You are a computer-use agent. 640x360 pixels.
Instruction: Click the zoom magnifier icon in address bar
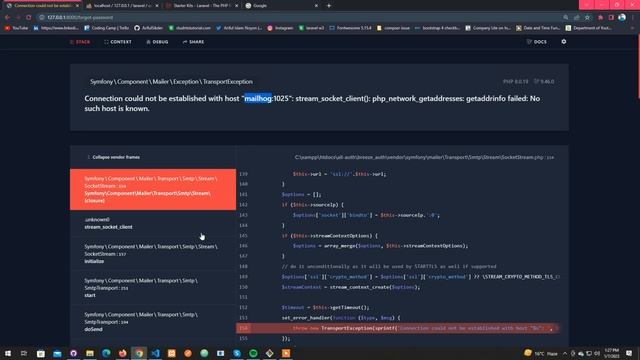pyautogui.click(x=565, y=18)
